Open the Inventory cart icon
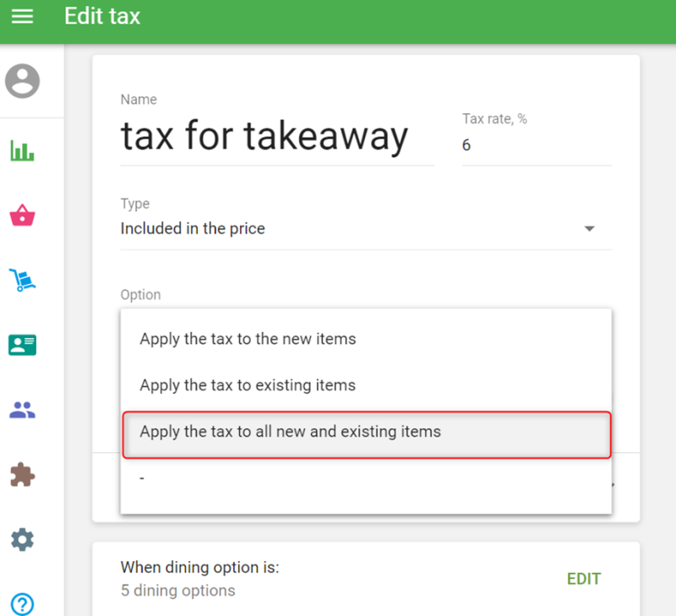Screen dimensions: 676x616 click(x=22, y=280)
